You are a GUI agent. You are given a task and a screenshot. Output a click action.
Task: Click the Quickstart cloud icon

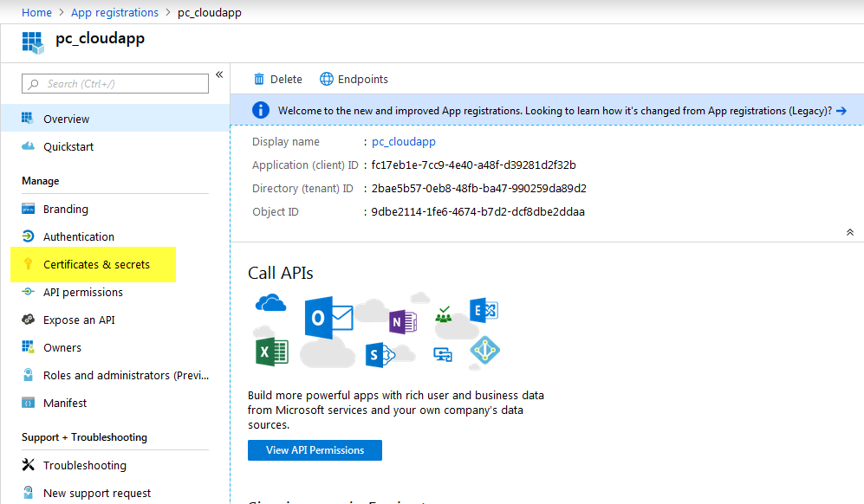tap(28, 146)
